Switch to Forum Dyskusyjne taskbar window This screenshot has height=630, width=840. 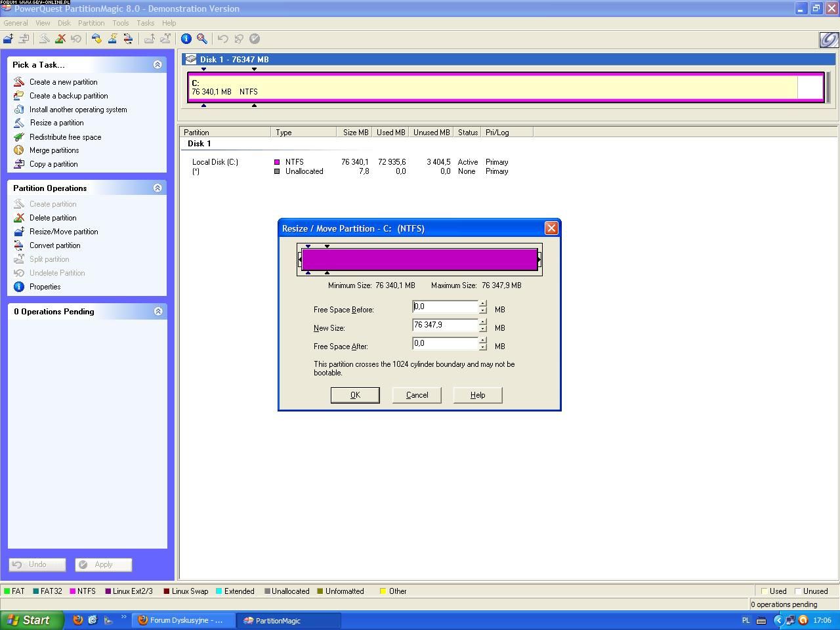pos(184,620)
